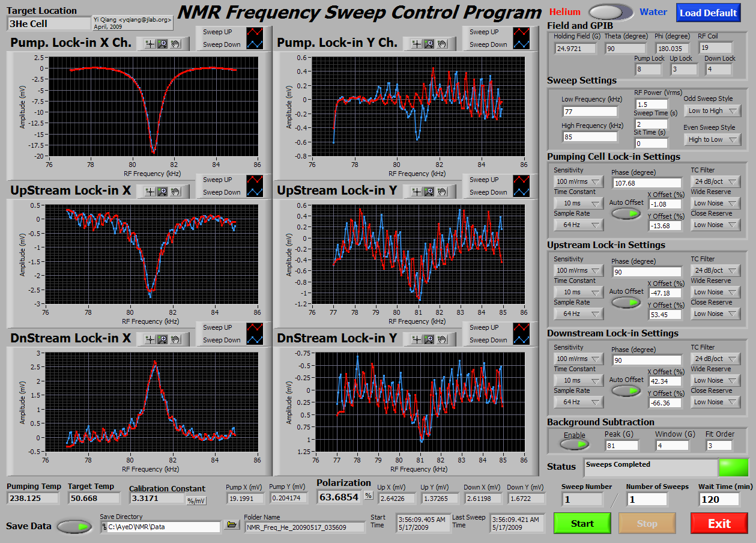This screenshot has width=756, height=543.
Task: Select zoom tool on DnStream Lock-in X graph
Action: pos(162,339)
